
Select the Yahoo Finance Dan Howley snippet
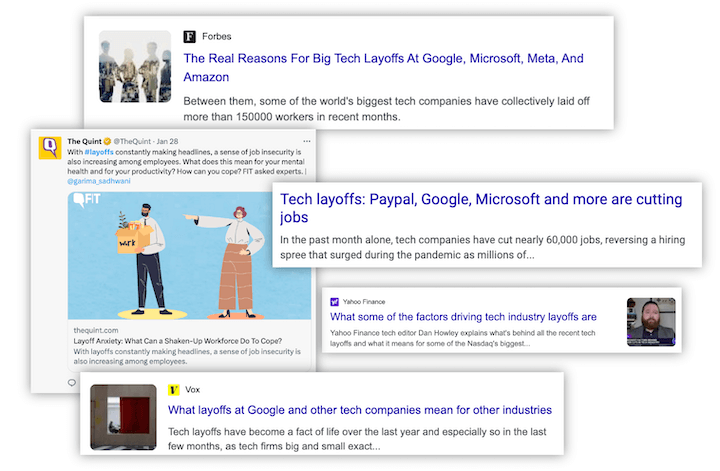click(x=462, y=338)
